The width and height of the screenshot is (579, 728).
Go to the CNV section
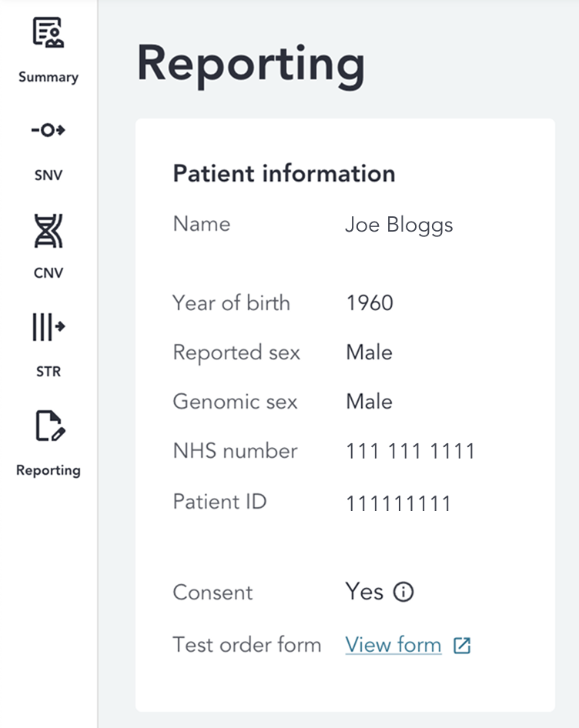tap(48, 272)
